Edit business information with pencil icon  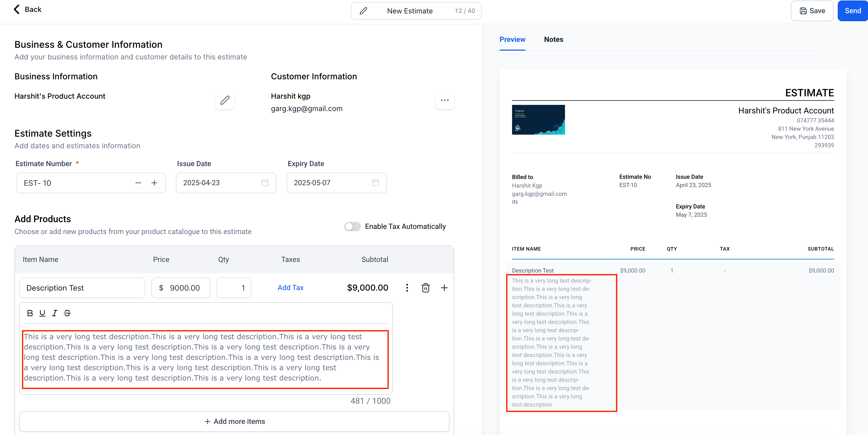225,100
